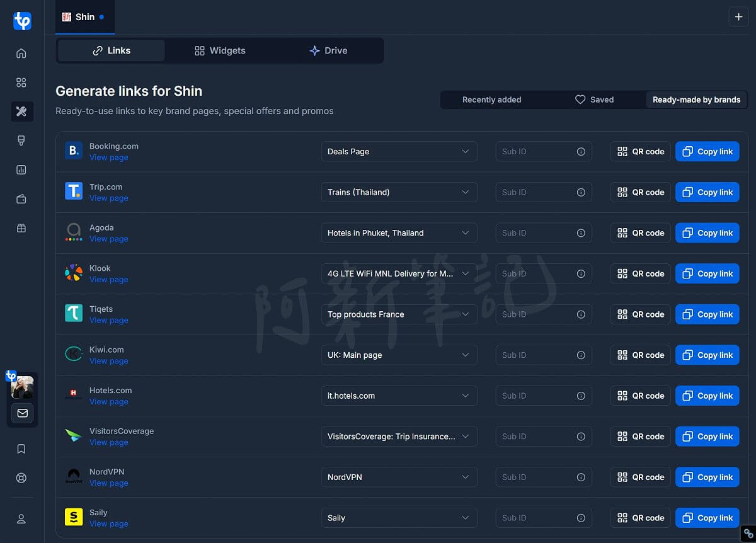
Task: Select Ready-made by brands filter
Action: pos(696,100)
